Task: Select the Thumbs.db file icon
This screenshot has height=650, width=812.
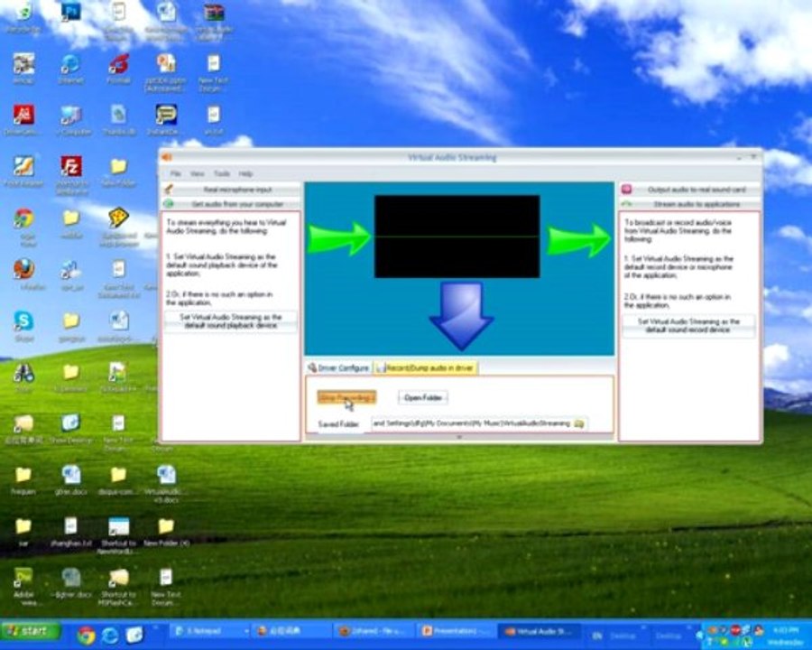Action: 118,115
